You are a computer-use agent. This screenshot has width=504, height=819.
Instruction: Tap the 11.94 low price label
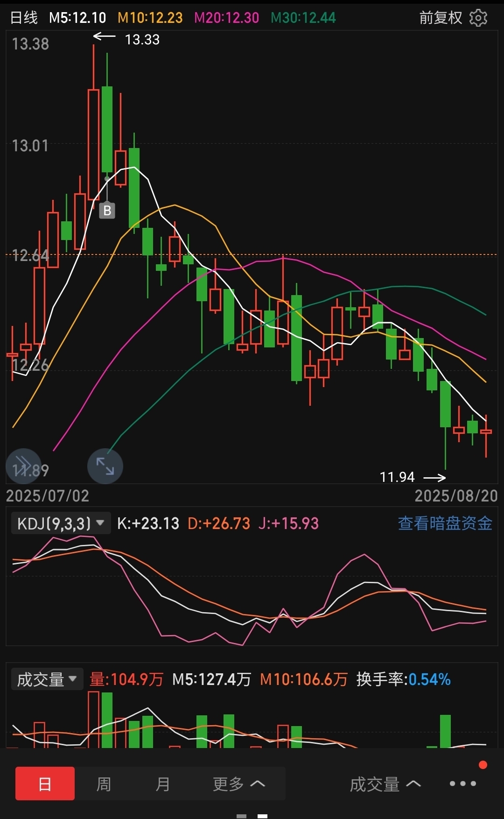(397, 477)
